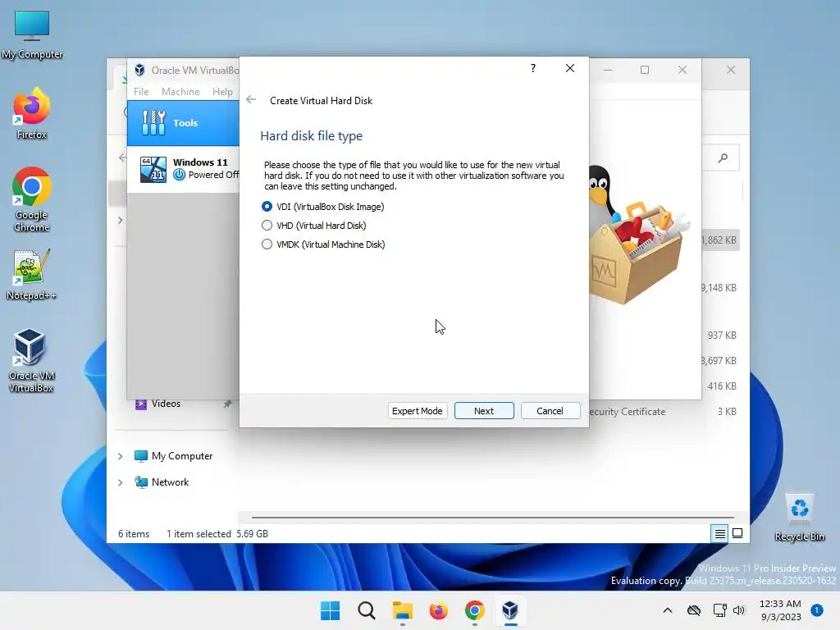
Task: Open File Explorer from taskbar
Action: pos(402,610)
